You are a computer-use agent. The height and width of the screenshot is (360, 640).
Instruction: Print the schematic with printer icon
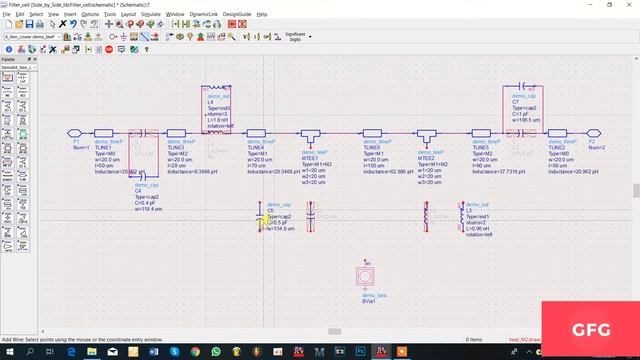click(40, 24)
